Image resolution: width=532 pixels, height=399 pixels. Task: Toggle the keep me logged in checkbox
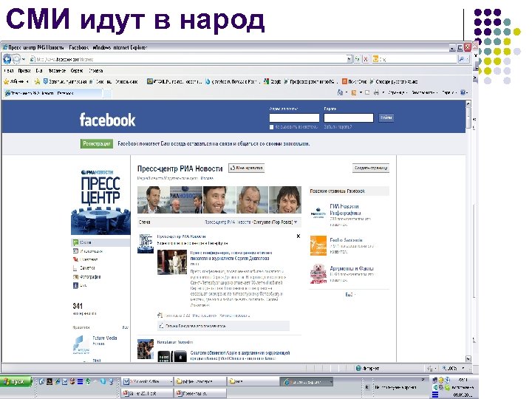[x=271, y=127]
